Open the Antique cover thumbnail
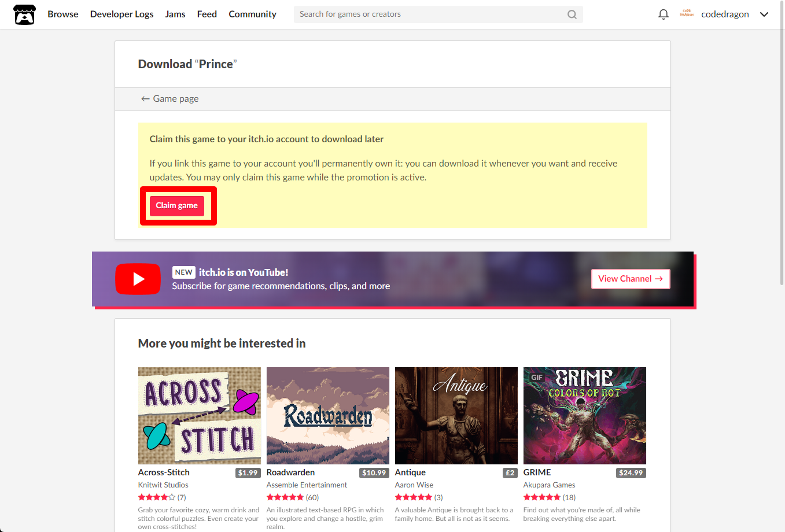Viewport: 785px width, 532px height. pos(456,416)
